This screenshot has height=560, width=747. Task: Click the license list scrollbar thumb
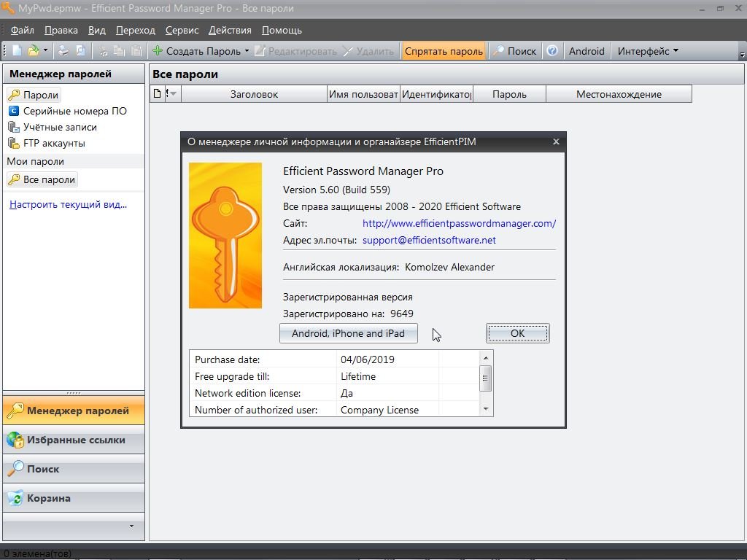point(485,378)
